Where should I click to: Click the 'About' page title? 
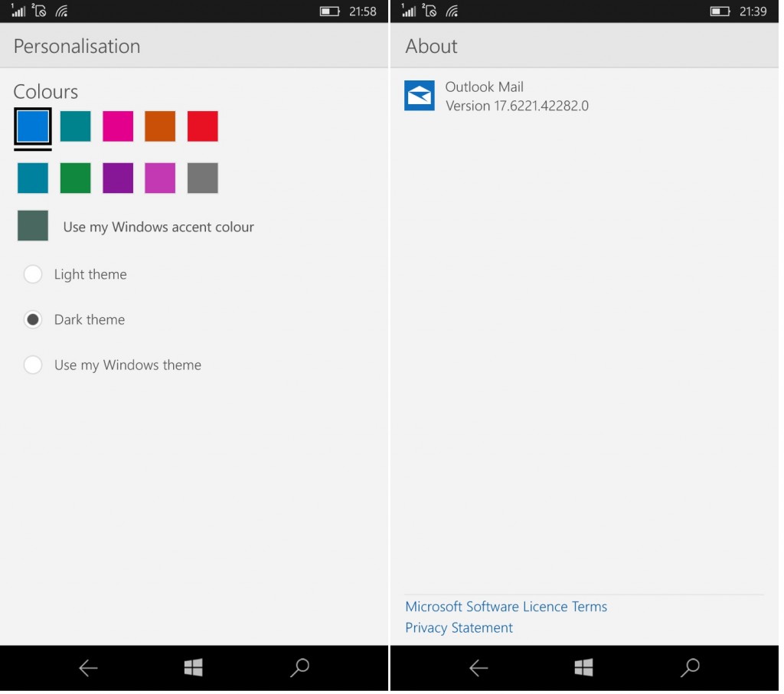(432, 47)
